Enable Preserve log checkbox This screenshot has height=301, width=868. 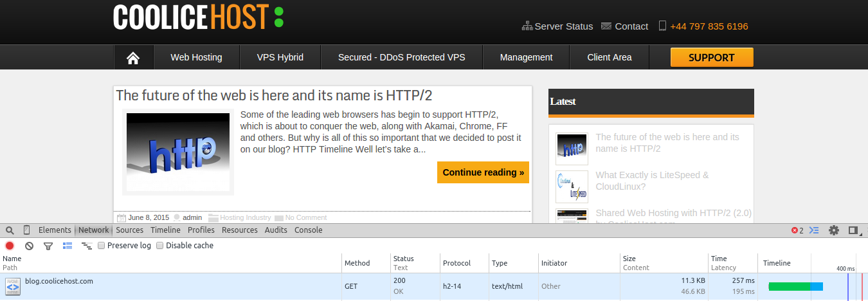click(102, 246)
